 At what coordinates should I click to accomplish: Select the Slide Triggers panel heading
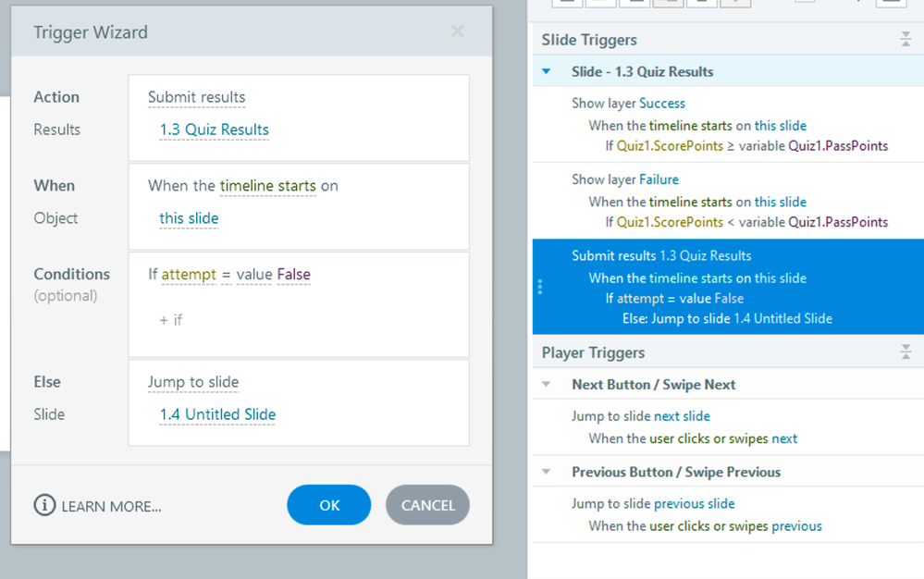(x=589, y=40)
